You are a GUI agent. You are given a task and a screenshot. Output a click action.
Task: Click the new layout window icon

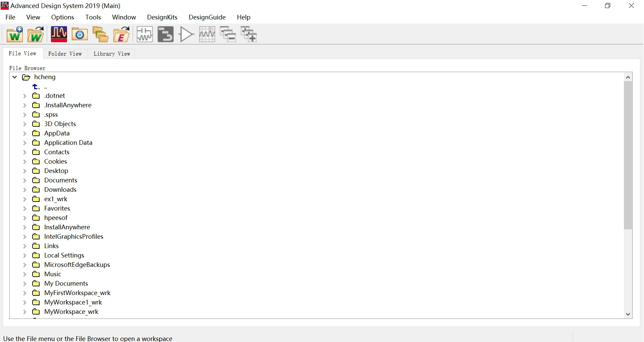click(166, 34)
